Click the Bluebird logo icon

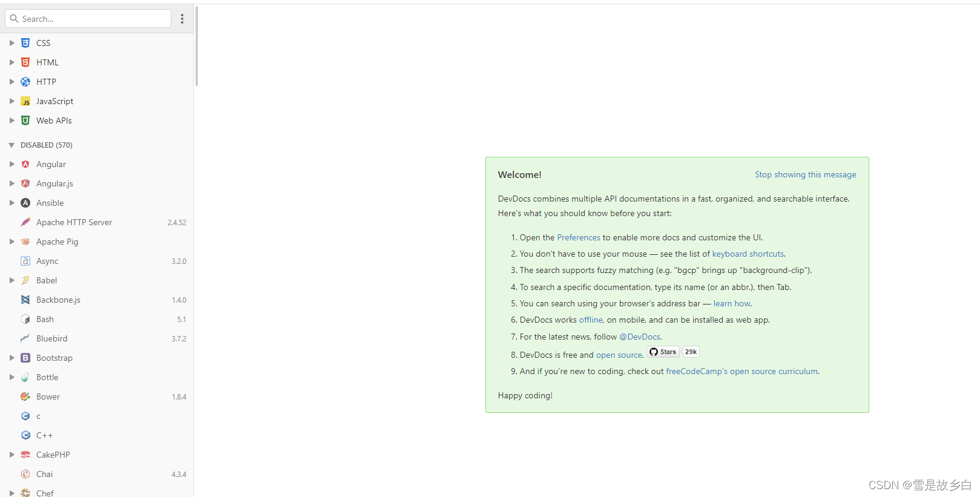click(x=25, y=338)
